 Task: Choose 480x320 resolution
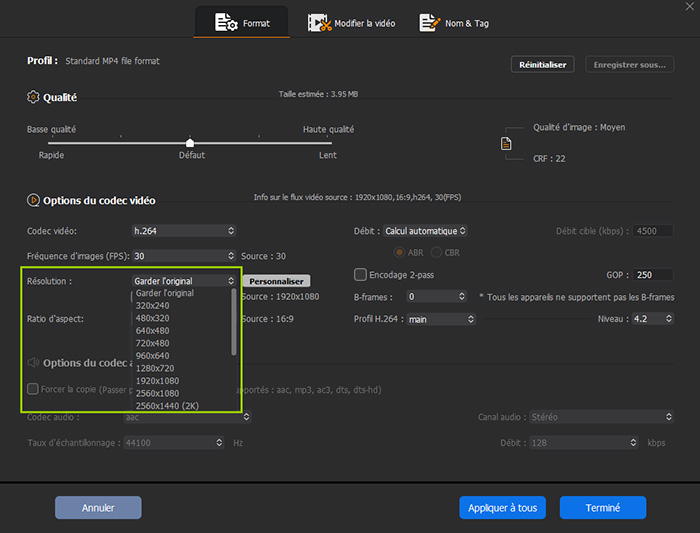(x=153, y=318)
